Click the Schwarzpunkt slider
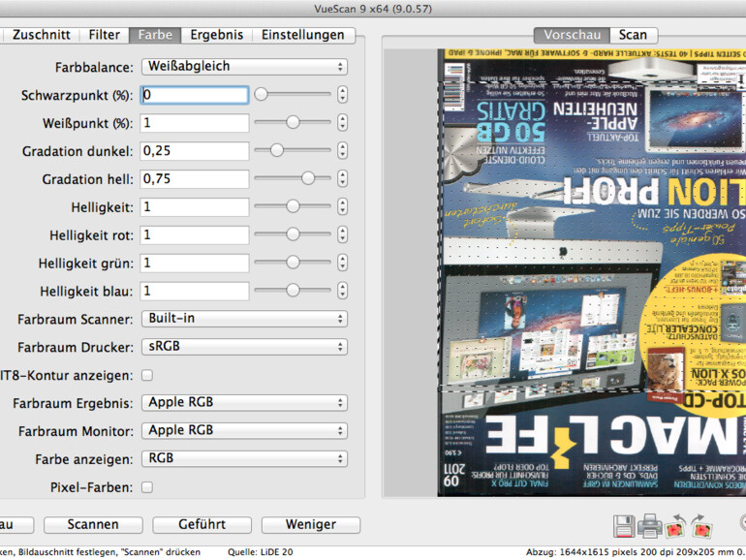746x560 pixels. point(293,94)
